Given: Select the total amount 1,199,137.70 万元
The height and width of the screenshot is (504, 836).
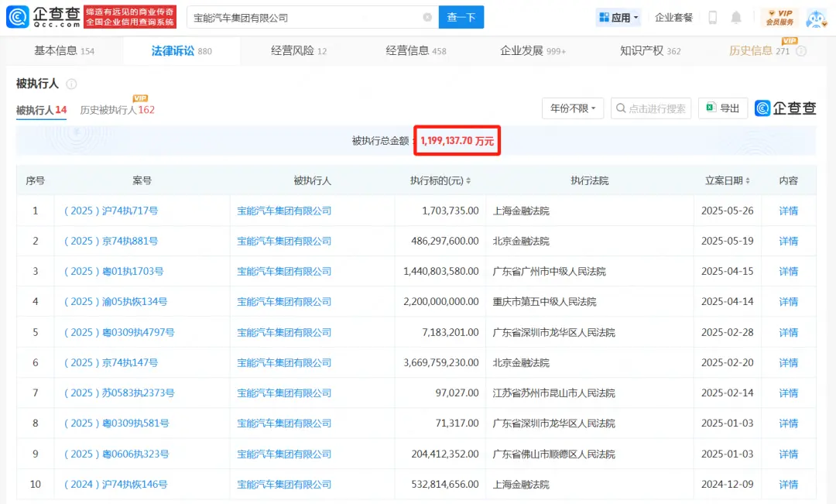Looking at the screenshot, I should point(457,141).
